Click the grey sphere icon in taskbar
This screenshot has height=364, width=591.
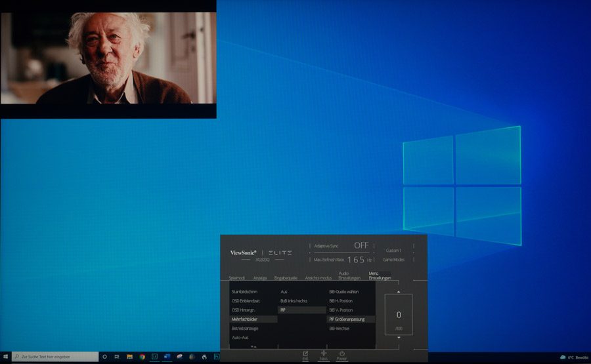pyautogui.click(x=192, y=357)
